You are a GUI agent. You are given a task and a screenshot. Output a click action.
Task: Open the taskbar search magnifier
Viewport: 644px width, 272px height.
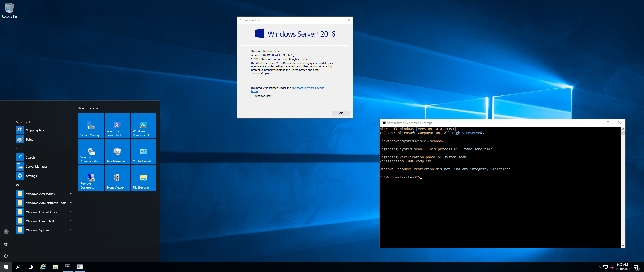(x=18, y=267)
